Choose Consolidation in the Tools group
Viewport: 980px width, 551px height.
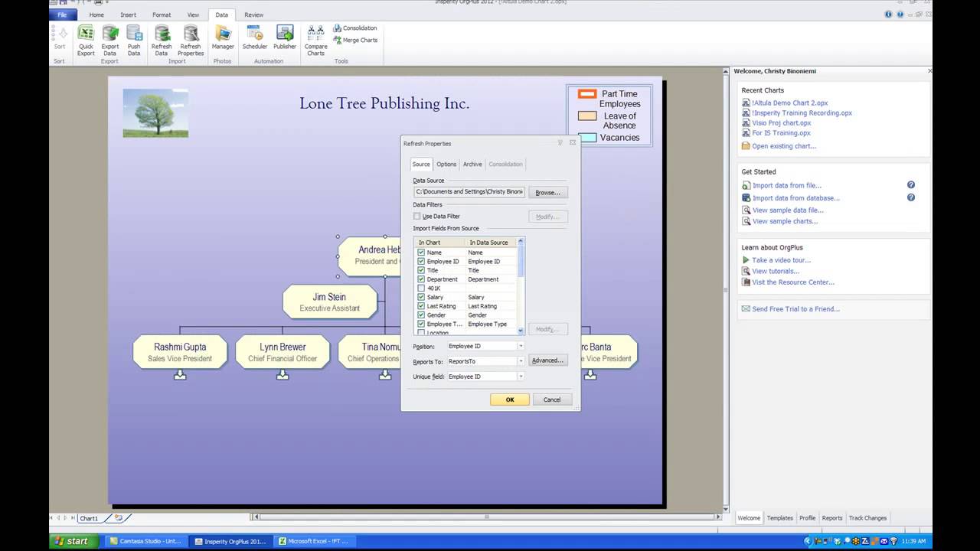pyautogui.click(x=355, y=28)
